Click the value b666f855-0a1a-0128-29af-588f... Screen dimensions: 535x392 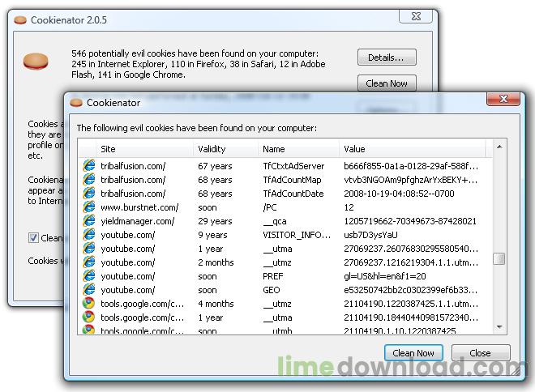[411, 166]
